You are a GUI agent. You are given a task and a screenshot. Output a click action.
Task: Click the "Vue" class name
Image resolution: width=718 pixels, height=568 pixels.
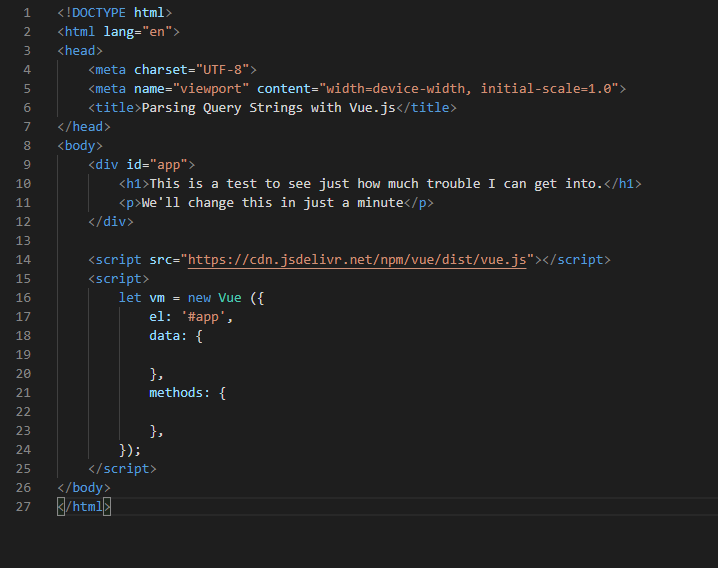(x=230, y=298)
